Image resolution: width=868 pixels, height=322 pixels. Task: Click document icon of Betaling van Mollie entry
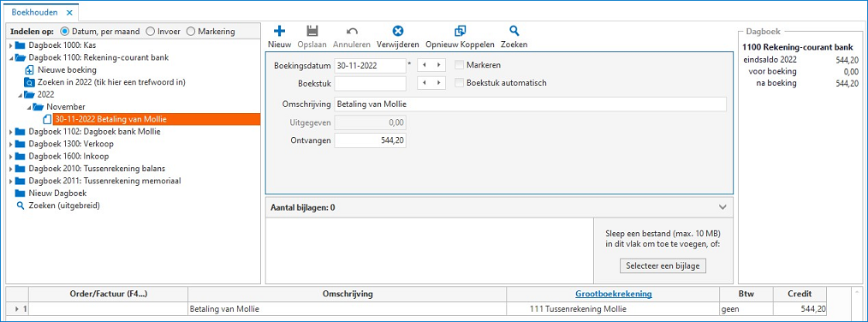tap(48, 118)
